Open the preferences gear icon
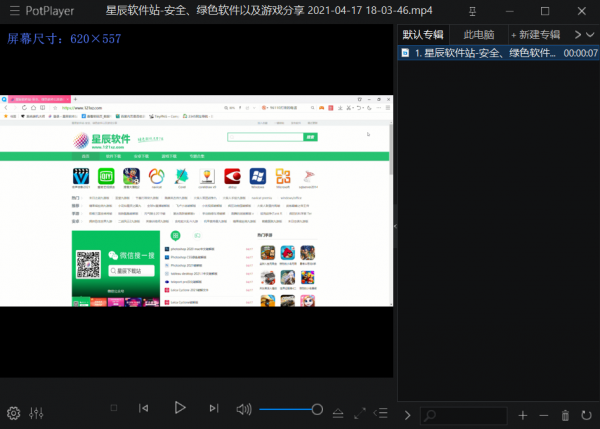600x429 pixels. point(13,413)
